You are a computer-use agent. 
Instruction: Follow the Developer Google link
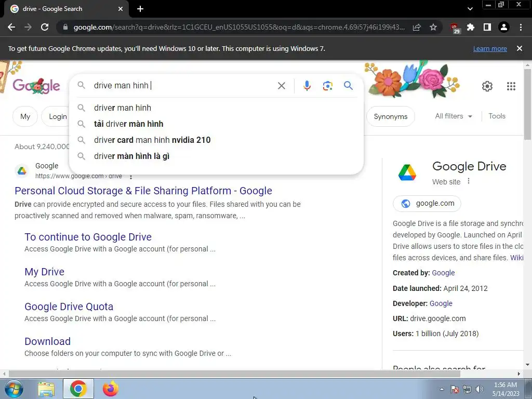441,303
